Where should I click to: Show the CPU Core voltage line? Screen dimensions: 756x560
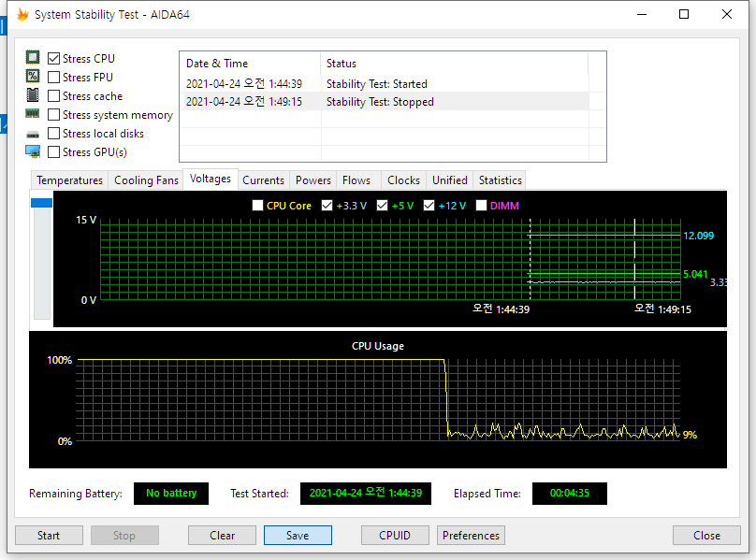click(x=257, y=206)
